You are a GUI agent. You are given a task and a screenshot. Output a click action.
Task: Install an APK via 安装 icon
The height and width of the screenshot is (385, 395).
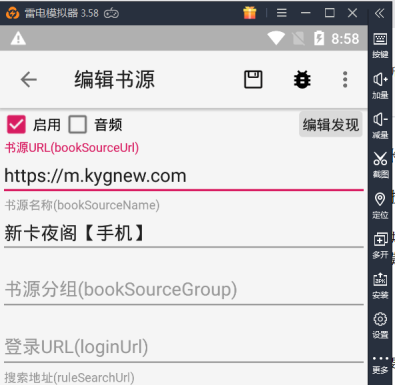tap(380, 286)
